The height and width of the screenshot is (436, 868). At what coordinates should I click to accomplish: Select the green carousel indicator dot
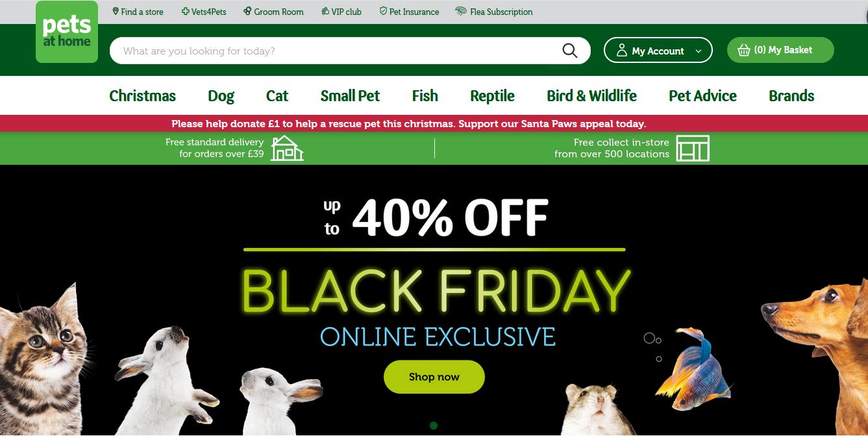tap(434, 426)
